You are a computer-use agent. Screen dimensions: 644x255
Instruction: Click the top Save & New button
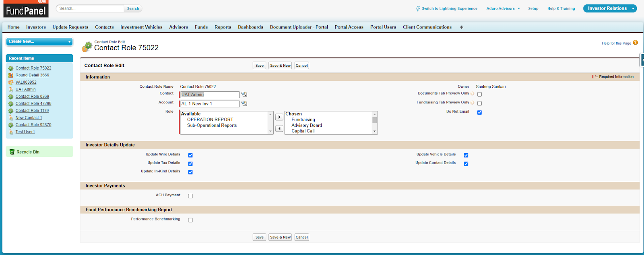[281, 66]
